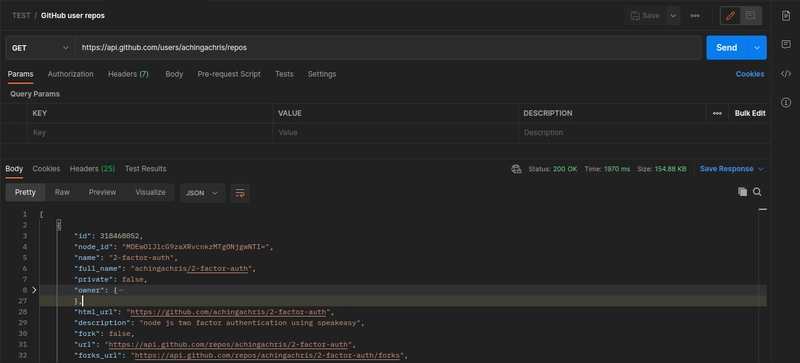Click the Key input cell
Image resolution: width=800 pixels, height=363 pixels.
151,133
